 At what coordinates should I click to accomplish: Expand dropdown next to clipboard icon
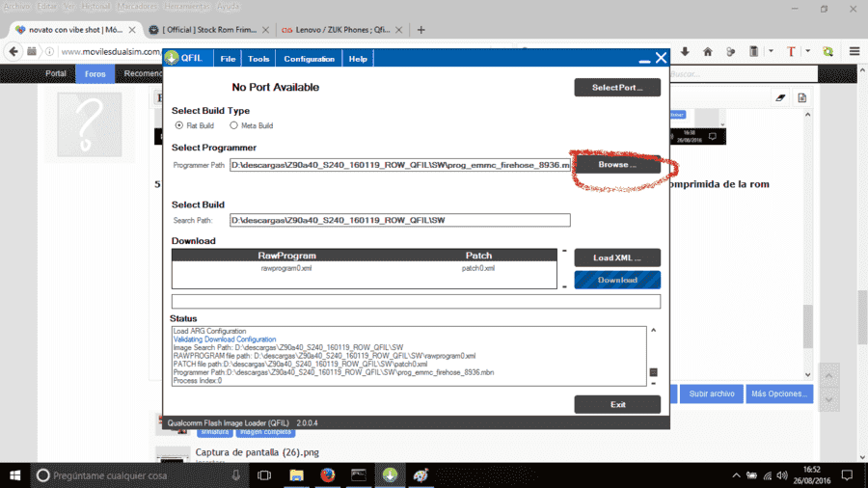[772, 51]
